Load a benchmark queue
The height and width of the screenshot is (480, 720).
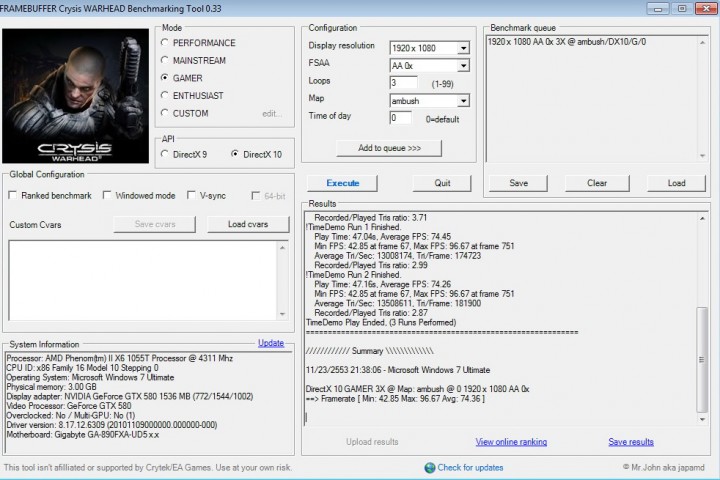pos(676,183)
